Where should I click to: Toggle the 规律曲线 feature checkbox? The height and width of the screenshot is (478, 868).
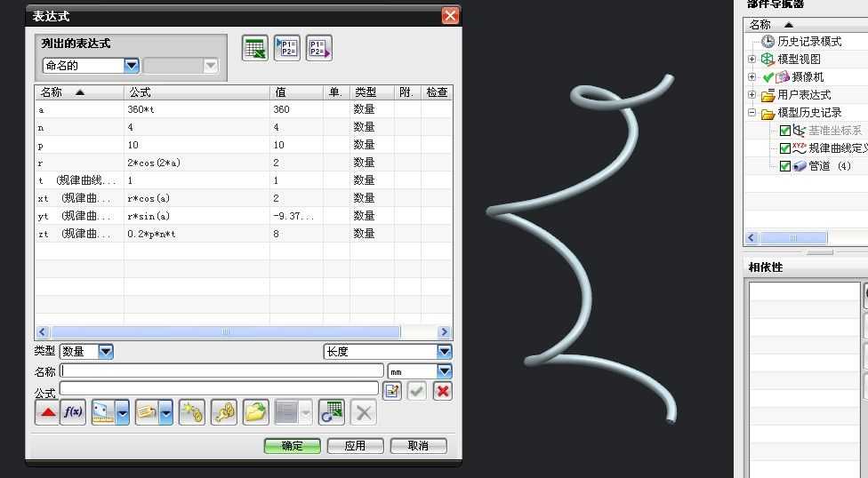point(784,148)
